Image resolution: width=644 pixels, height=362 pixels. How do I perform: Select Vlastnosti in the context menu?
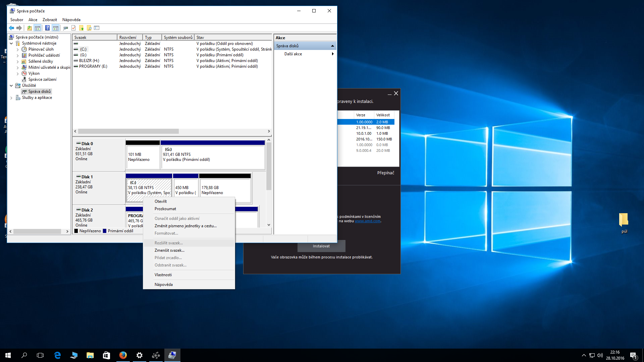click(163, 275)
